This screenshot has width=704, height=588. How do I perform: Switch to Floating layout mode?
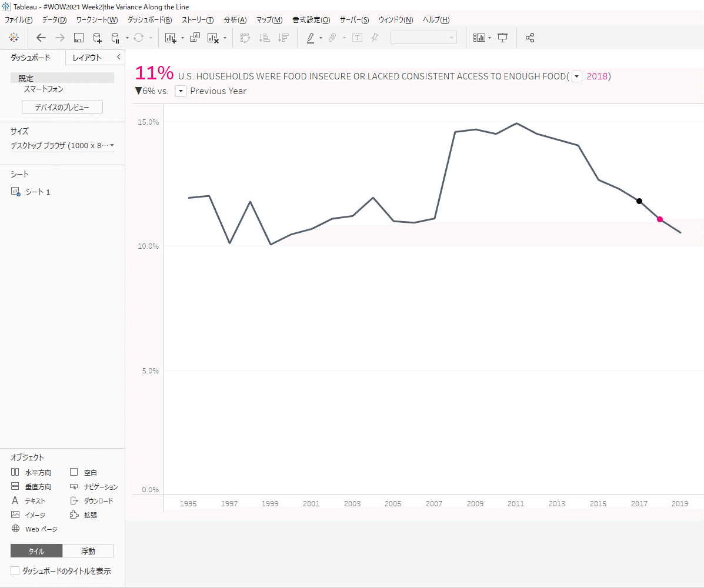pyautogui.click(x=88, y=551)
